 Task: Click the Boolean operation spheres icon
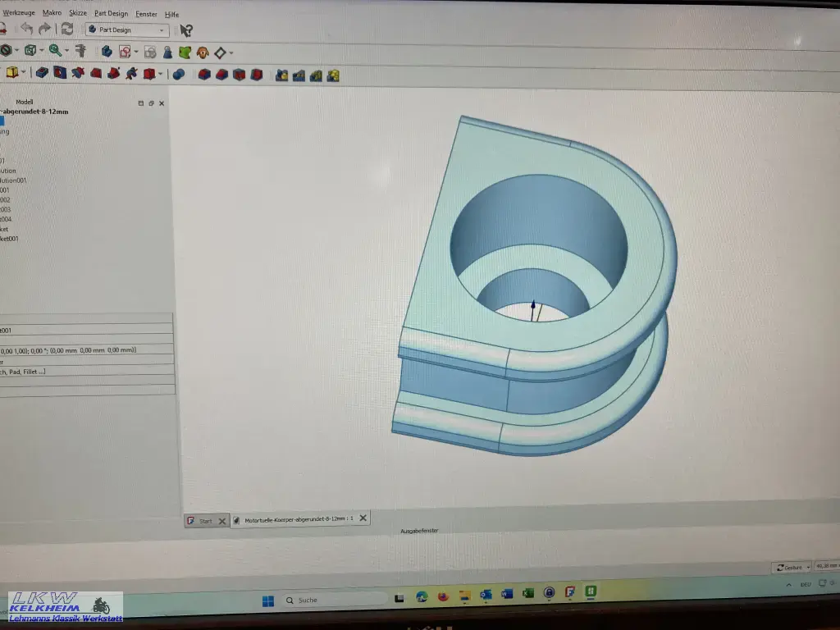(178, 75)
